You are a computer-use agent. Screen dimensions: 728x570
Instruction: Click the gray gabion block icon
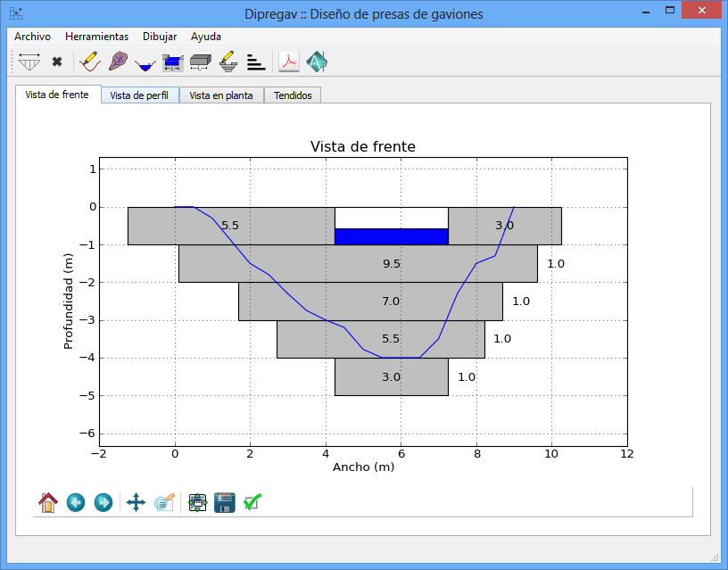point(200,62)
